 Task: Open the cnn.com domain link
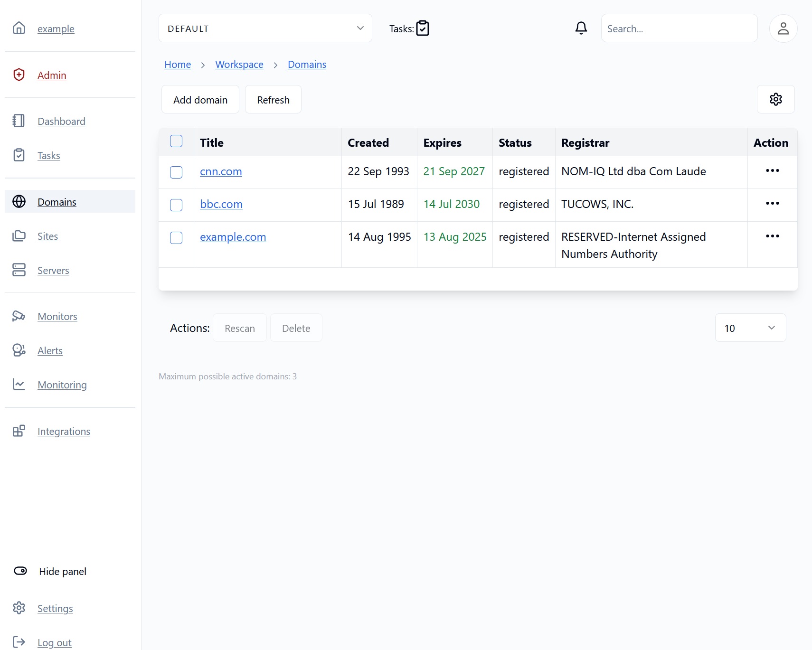click(221, 171)
